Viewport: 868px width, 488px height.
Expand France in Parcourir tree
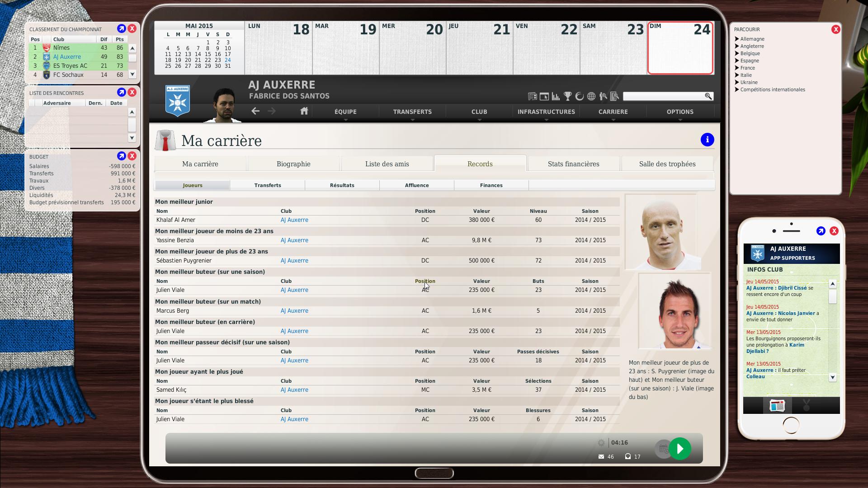[737, 68]
